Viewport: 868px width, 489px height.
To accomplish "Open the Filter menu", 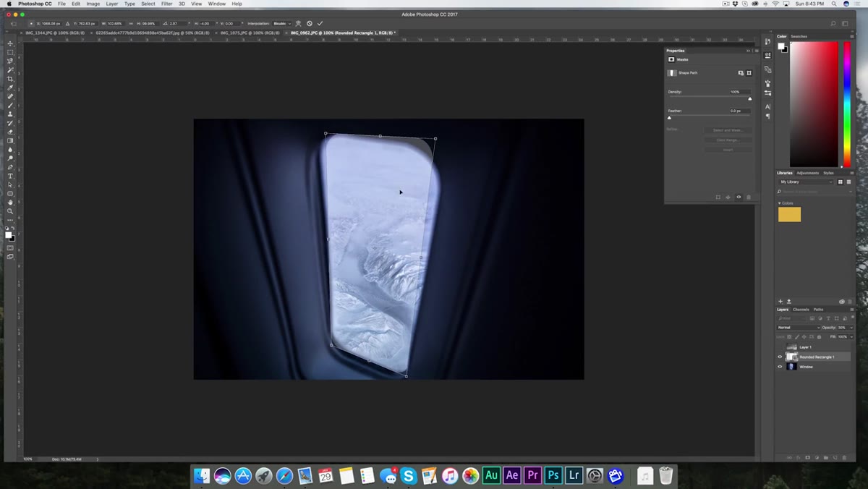I will pyautogui.click(x=166, y=4).
